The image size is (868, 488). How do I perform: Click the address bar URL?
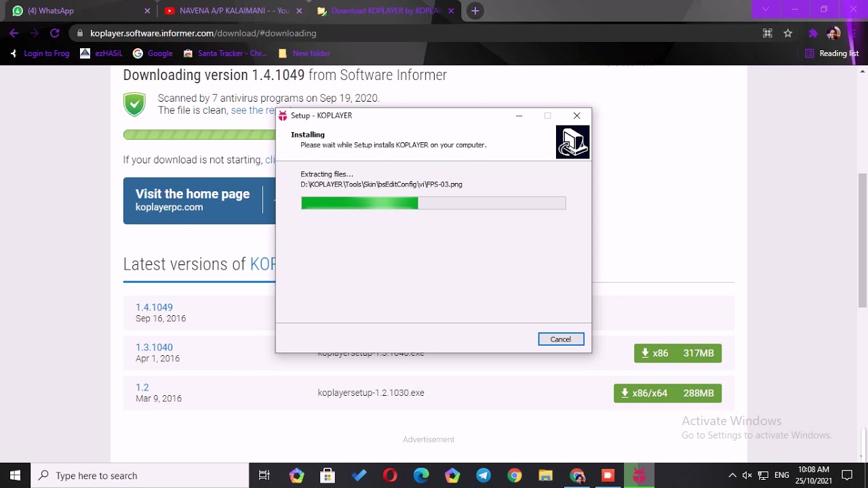pyautogui.click(x=203, y=33)
